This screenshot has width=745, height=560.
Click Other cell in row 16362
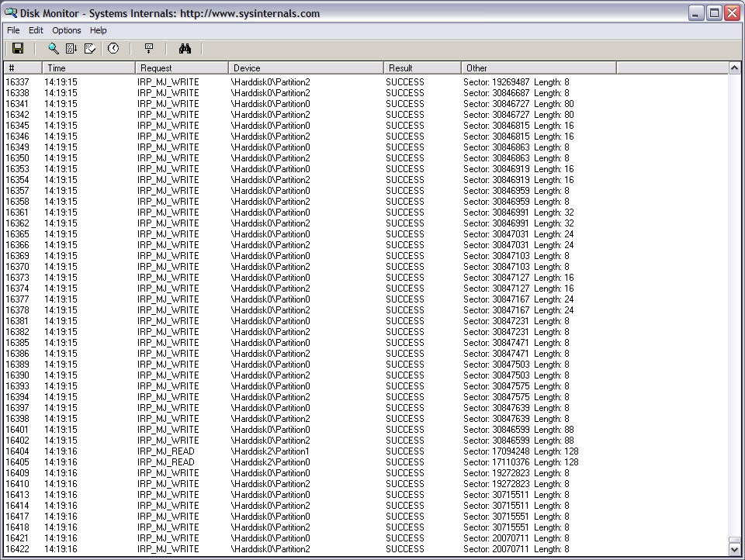tap(518, 223)
